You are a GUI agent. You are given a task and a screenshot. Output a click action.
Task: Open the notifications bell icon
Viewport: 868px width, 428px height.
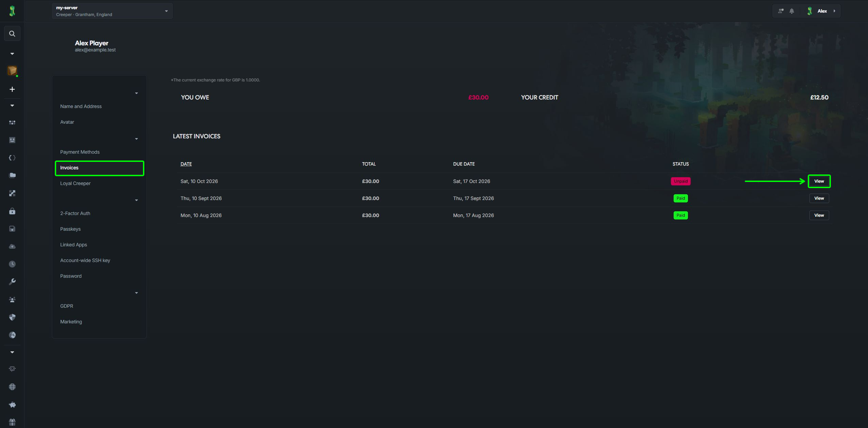(x=792, y=11)
